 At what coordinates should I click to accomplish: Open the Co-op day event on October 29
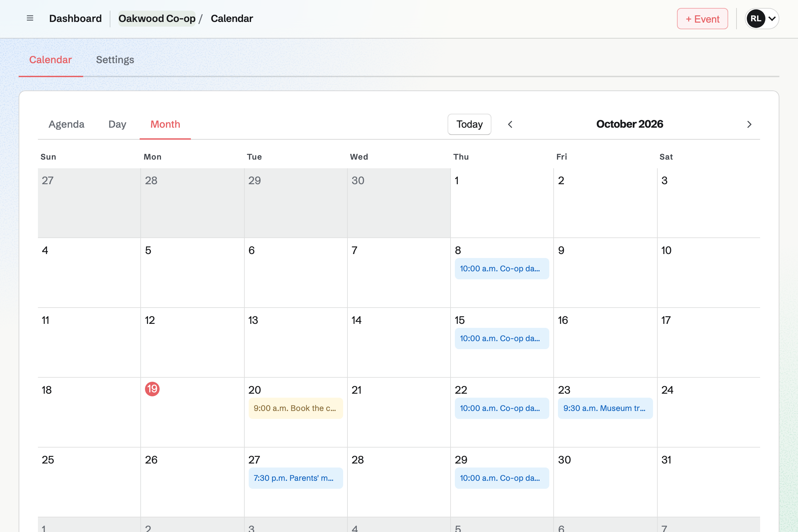tap(502, 478)
